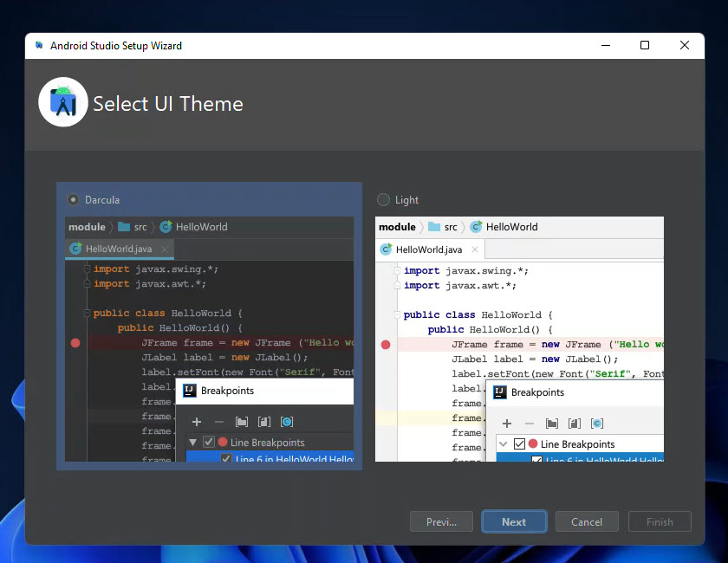Click the Previous button
The image size is (728, 563).
pos(441,521)
